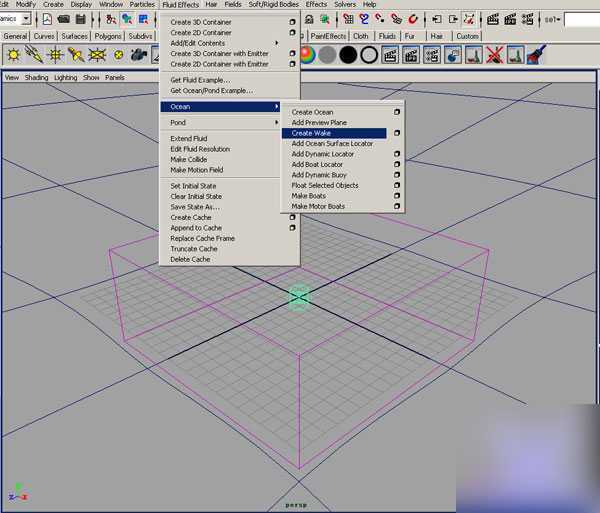Open the Create Ocean option box
This screenshot has width=600, height=513.
[397, 112]
